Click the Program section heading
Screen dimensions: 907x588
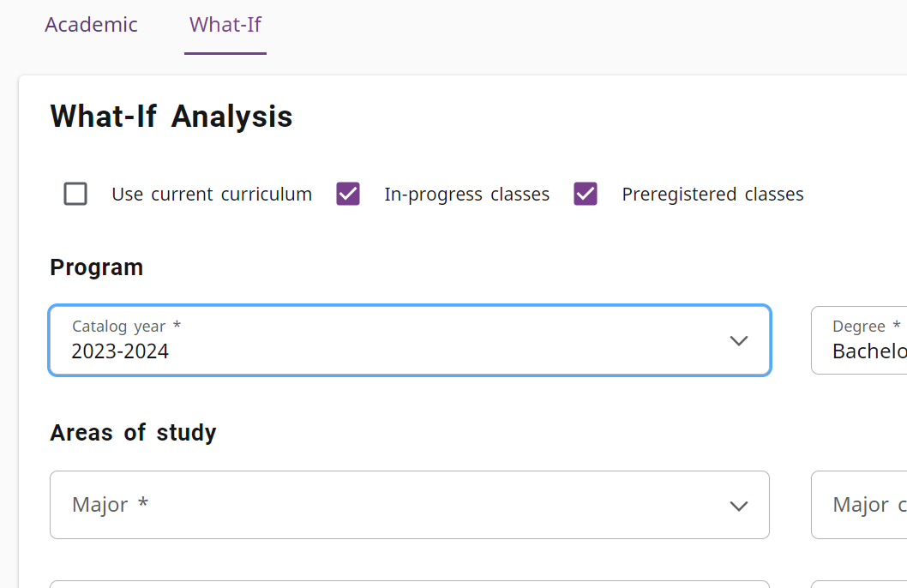[x=96, y=267]
